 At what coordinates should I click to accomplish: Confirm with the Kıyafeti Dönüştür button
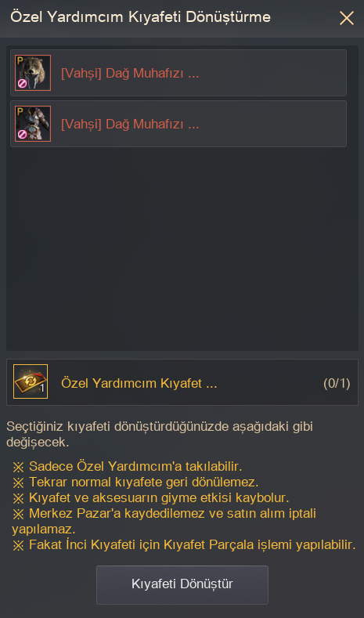tap(182, 585)
